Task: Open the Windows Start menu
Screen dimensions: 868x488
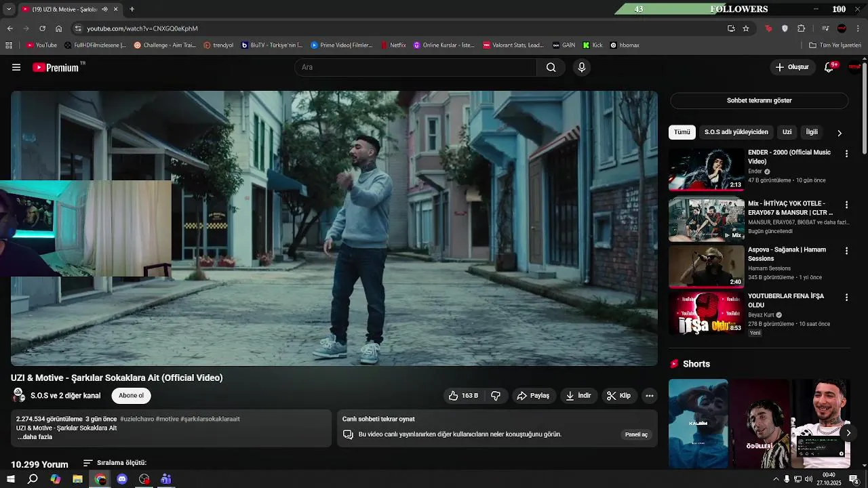Action: point(11,479)
